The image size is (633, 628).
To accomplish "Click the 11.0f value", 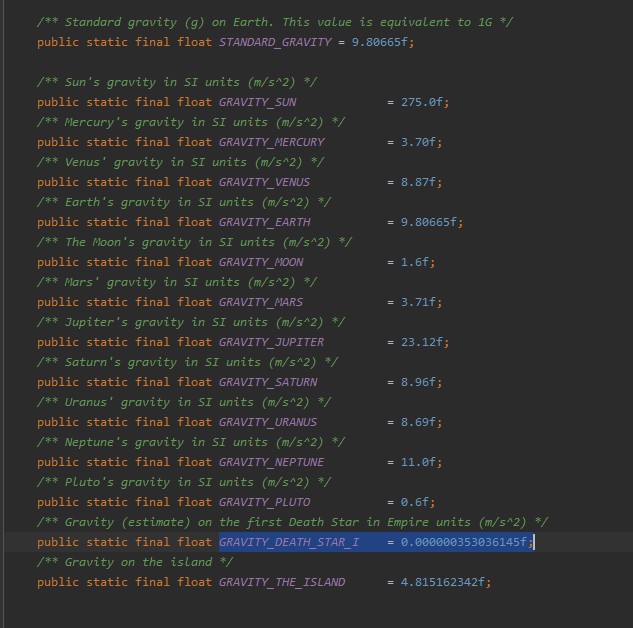I will 418,462.
